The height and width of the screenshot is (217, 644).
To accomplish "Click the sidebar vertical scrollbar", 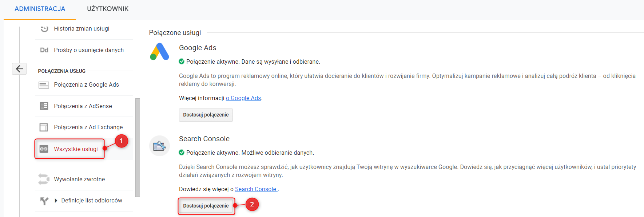I will (138, 147).
